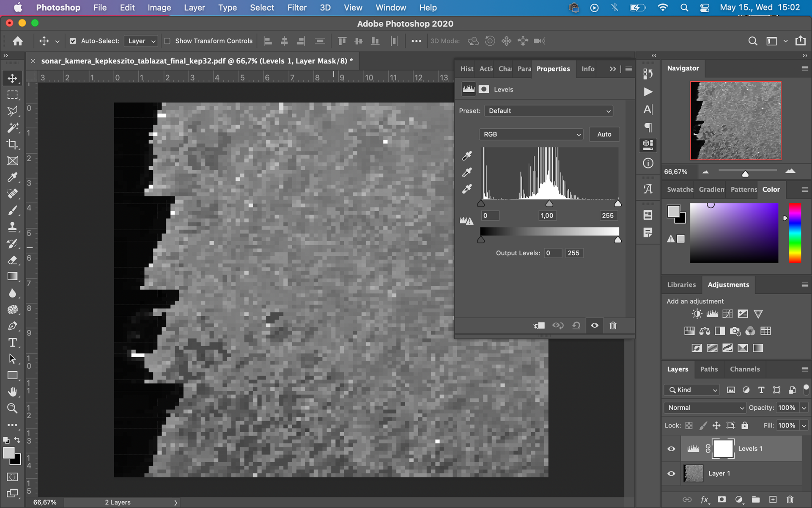Delete the Levels adjustment from Properties
This screenshot has height=508, width=812.
coord(613,326)
